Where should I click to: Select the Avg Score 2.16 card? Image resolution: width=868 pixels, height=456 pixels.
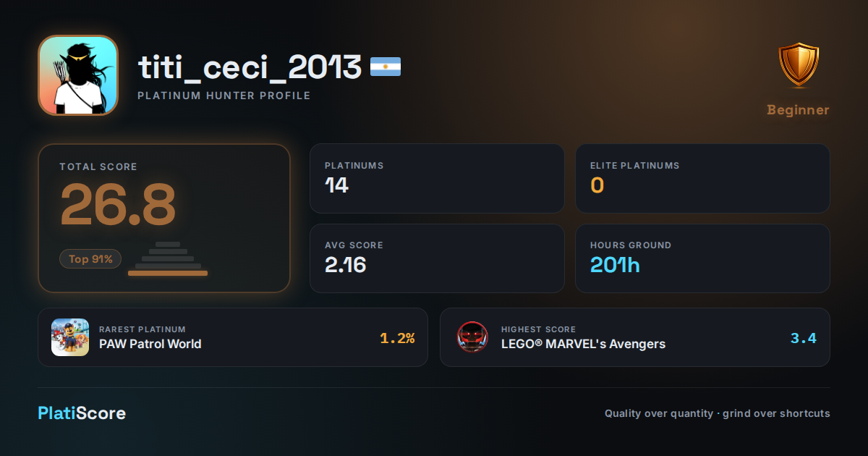(x=437, y=258)
